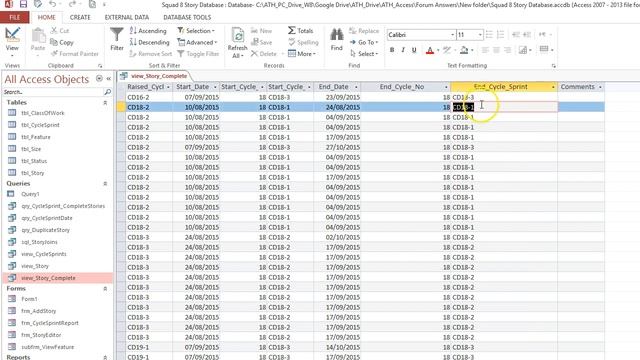Screen dimensions: 640x360
Task: Open qry_DuplicateStory query
Action: (45, 230)
